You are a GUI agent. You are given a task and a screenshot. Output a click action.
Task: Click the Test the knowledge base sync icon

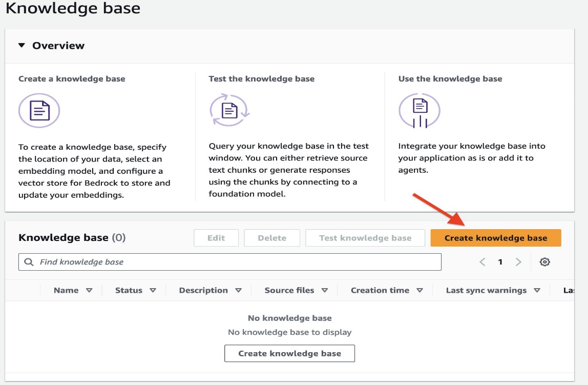[x=229, y=110]
